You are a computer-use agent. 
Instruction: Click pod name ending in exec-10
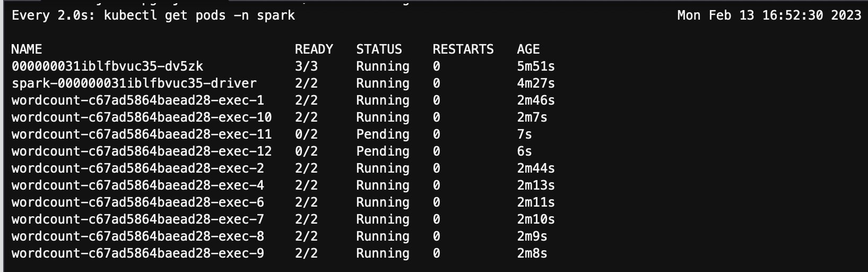[142, 117]
